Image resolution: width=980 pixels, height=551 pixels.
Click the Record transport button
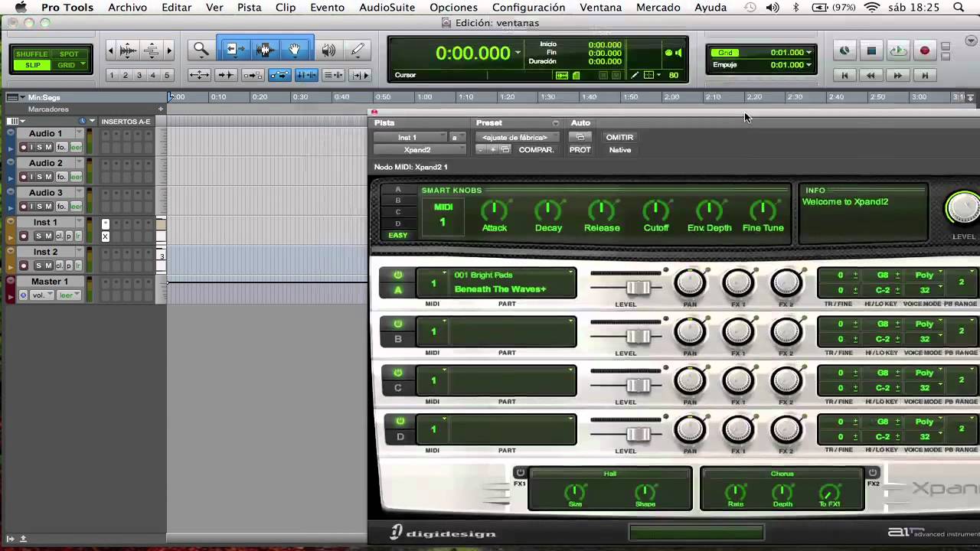tap(925, 51)
